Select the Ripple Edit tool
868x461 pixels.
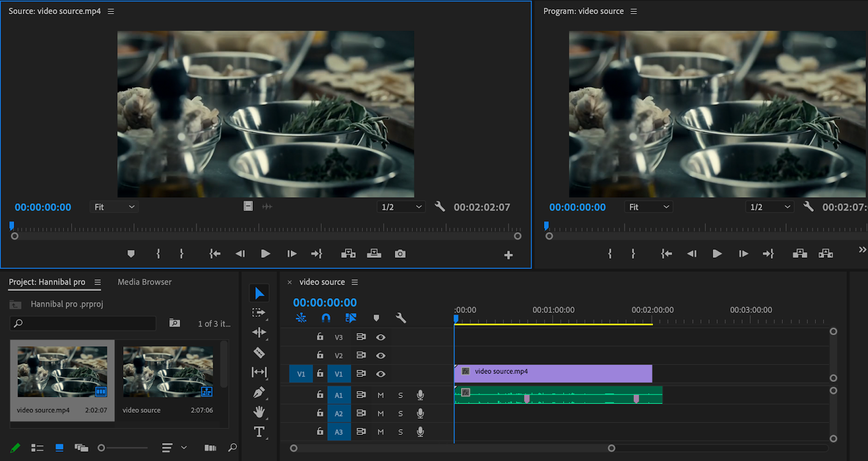coord(259,332)
